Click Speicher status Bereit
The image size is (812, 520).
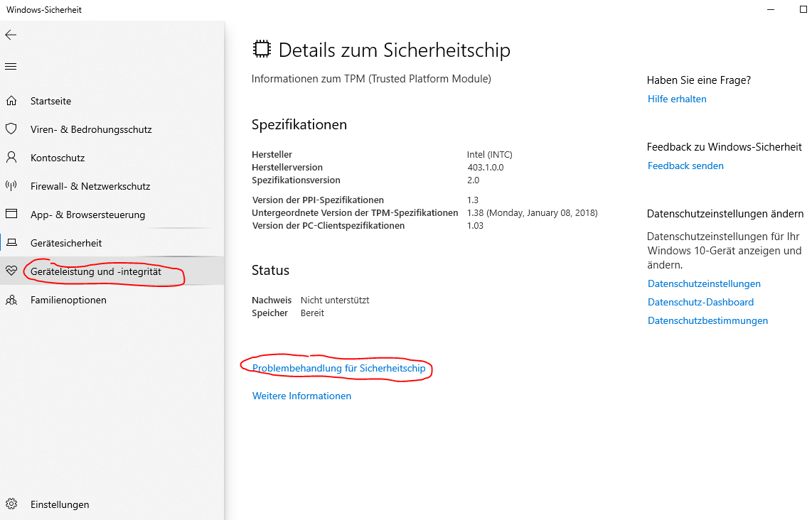(x=312, y=313)
